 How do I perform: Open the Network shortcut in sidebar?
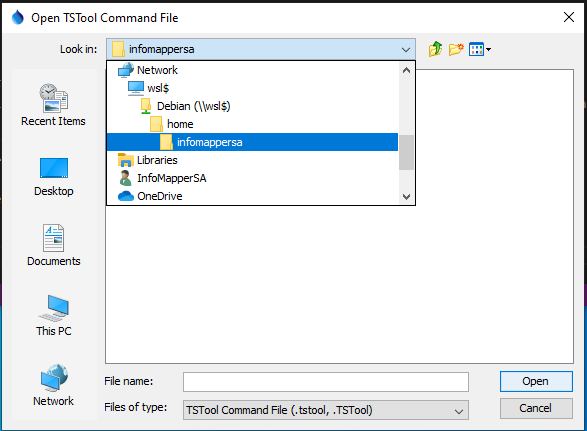(x=54, y=385)
